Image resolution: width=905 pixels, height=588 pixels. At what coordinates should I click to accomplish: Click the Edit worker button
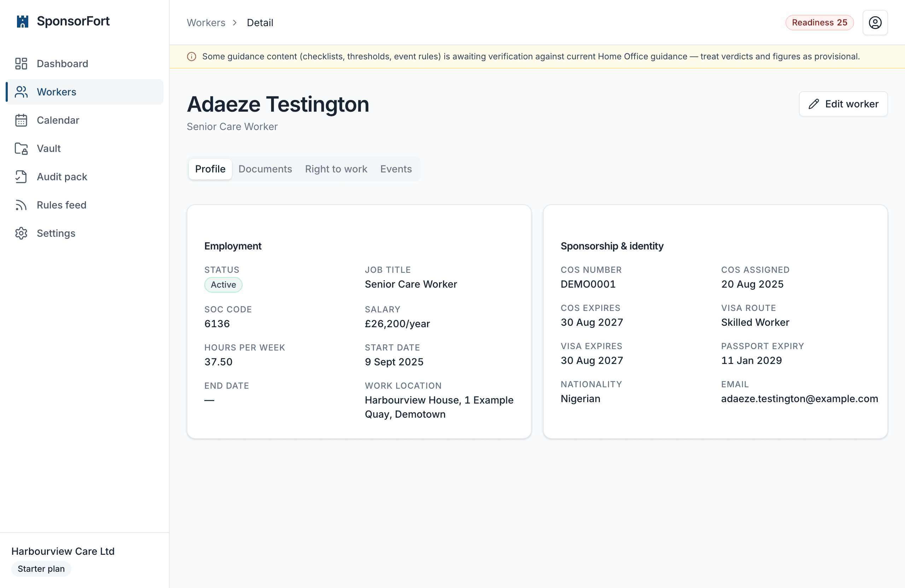[x=843, y=104]
